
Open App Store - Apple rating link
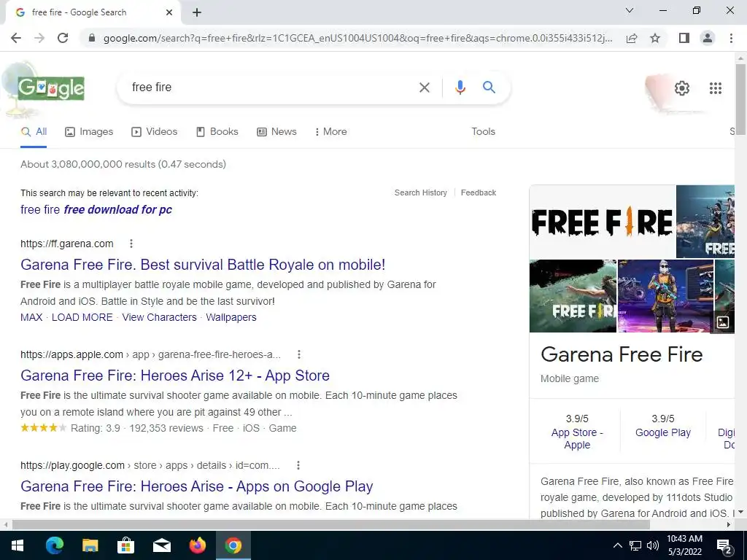tap(577, 438)
